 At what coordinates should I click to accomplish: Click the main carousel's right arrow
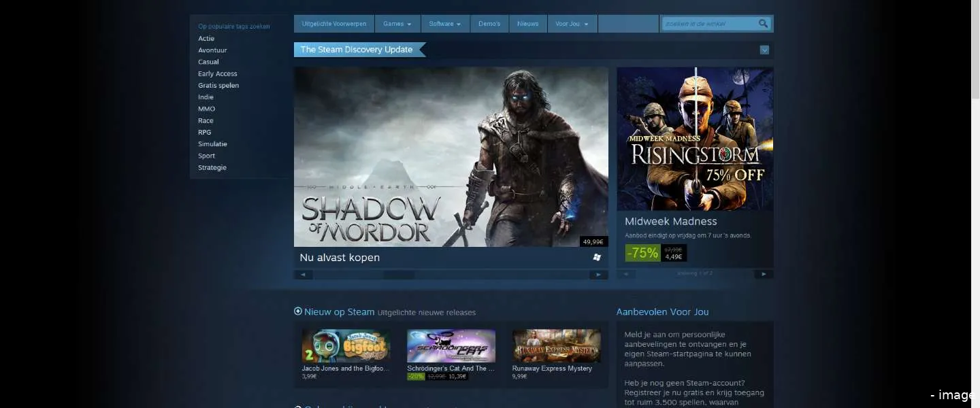pos(598,275)
